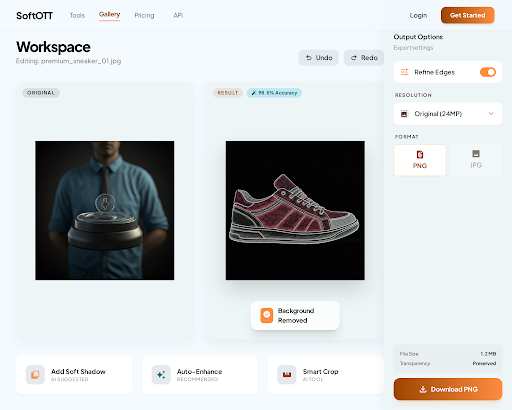512x410 pixels.
Task: Click the resolution dropdown chevron
Action: click(x=491, y=114)
